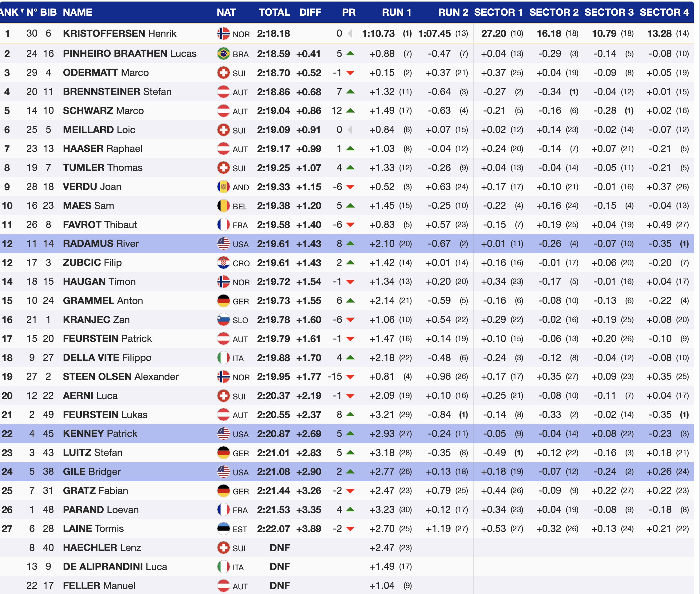This screenshot has height=594, width=700.
Task: Click Croatia flag icon for Zubcic Filip
Action: tap(223, 263)
